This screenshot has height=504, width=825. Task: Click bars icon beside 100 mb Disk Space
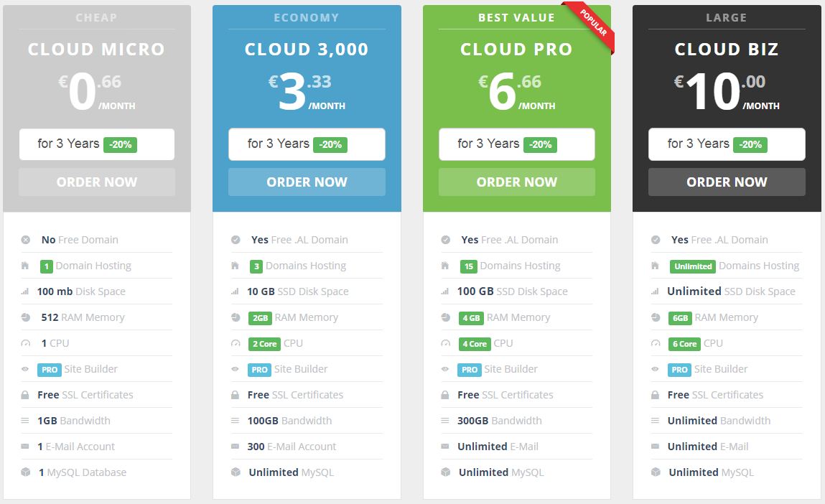24,291
